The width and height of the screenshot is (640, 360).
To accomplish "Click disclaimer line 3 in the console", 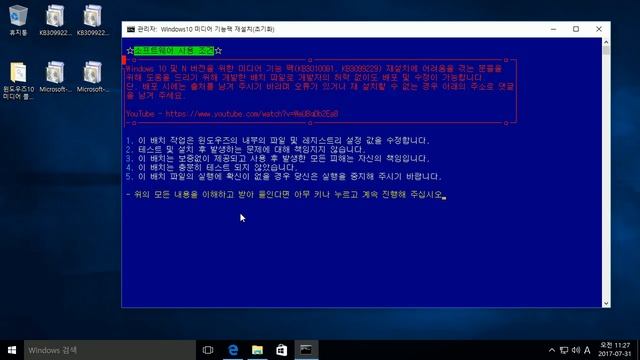I will coord(278,158).
